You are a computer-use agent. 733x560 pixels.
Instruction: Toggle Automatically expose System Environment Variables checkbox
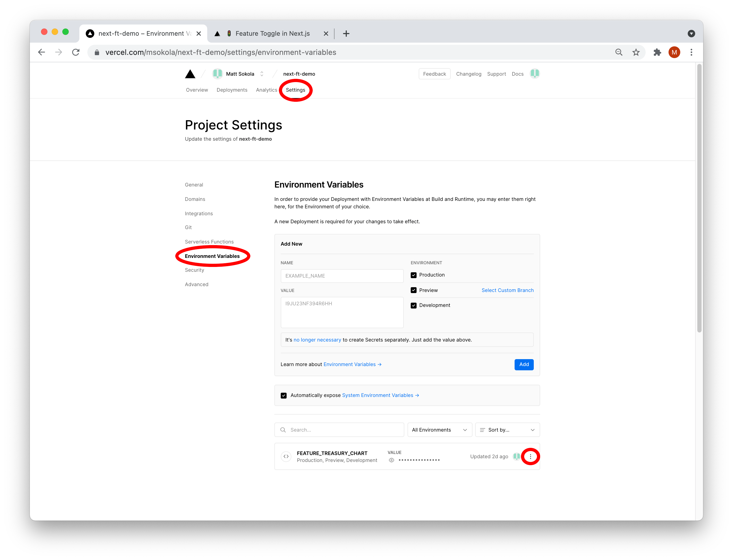tap(284, 395)
